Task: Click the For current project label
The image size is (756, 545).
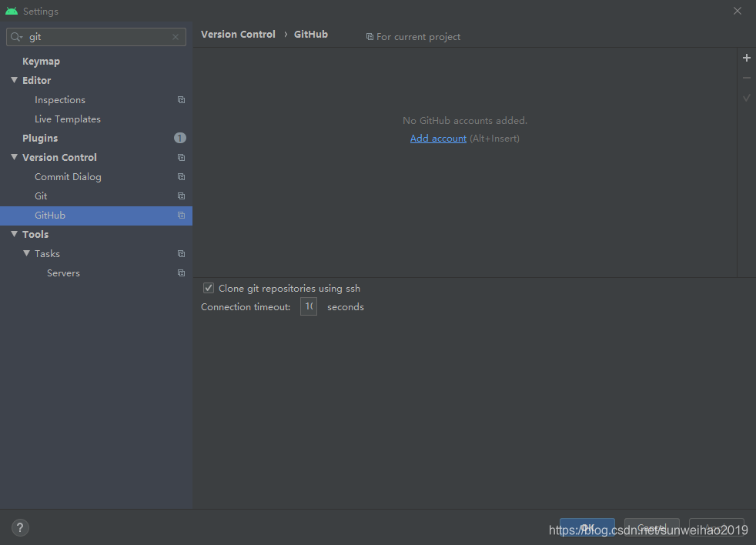Action: [419, 37]
